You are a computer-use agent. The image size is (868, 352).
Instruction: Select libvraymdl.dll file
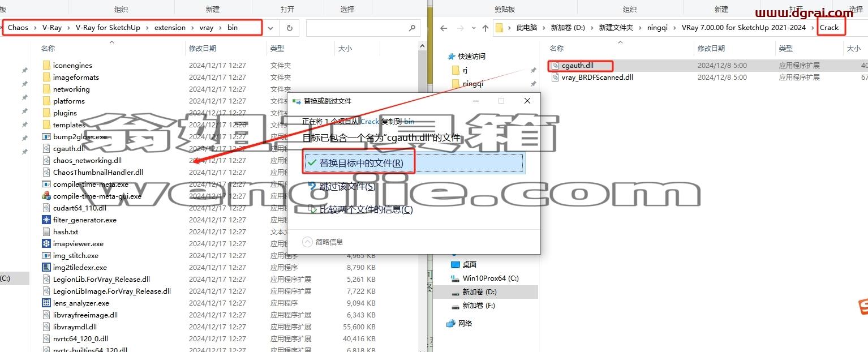pyautogui.click(x=75, y=327)
